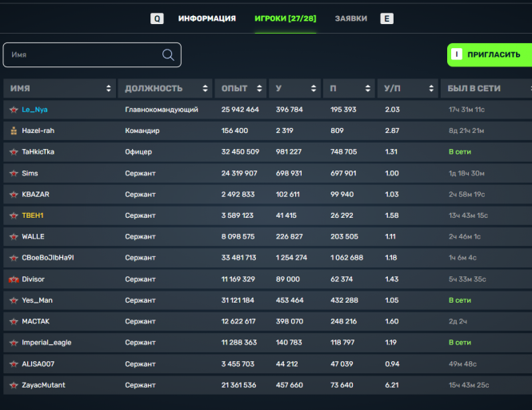Click star icon beside Yes_Man

[14, 300]
